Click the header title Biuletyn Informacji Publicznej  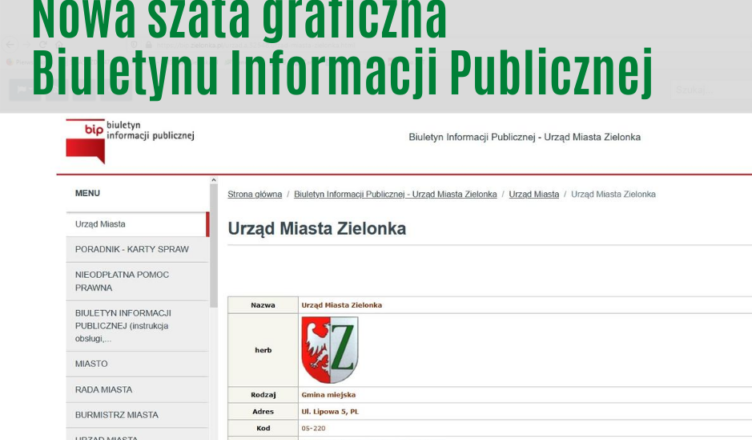524,137
